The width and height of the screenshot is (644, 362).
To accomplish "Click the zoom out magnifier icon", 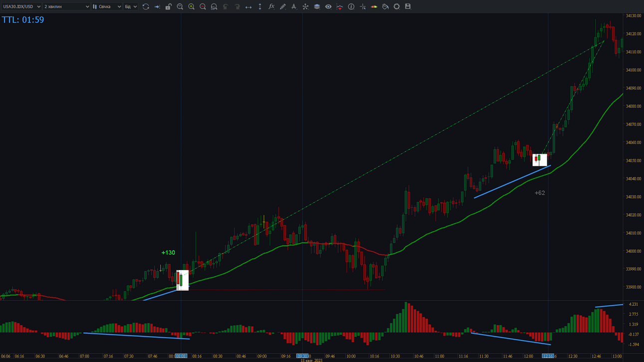I will [203, 6].
